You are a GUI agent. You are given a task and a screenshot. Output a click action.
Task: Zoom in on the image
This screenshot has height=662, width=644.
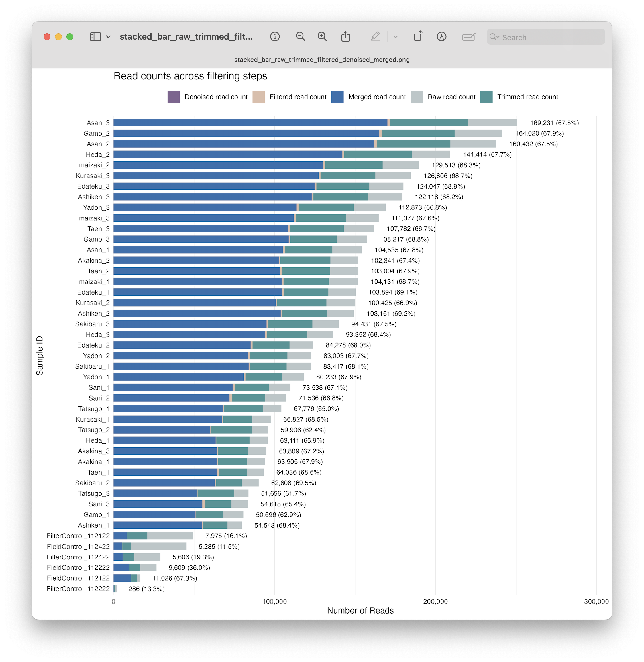point(322,36)
